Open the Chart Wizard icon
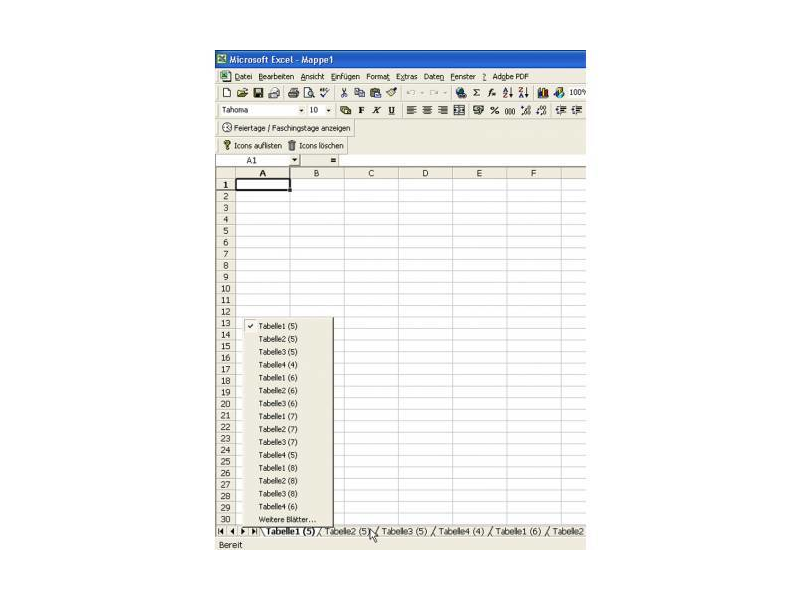Viewport: 800px width, 600px height. pos(543,93)
